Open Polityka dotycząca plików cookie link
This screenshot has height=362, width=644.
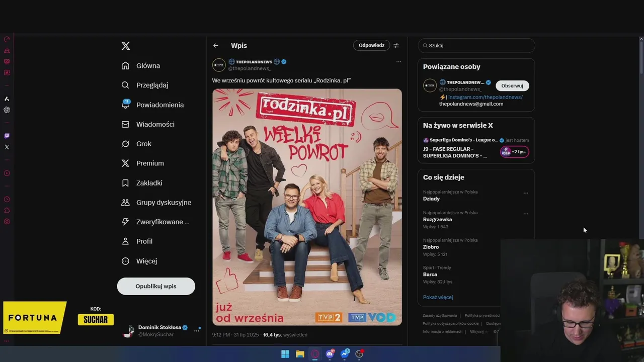click(x=451, y=324)
